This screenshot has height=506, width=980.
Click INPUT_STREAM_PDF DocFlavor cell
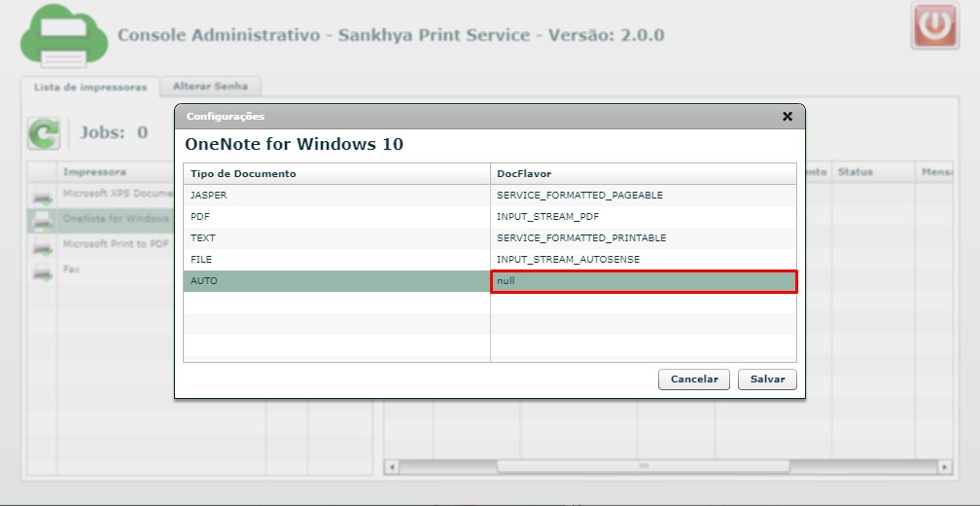pos(644,216)
